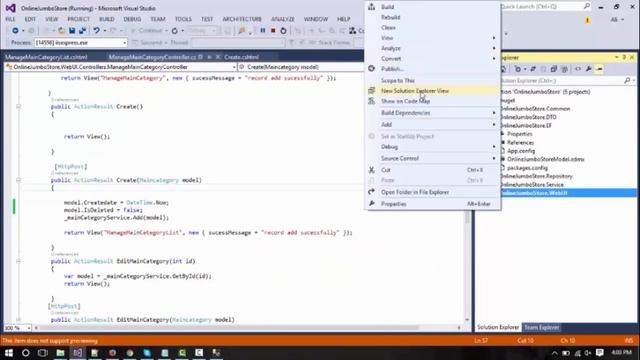Click Collapse All icon in Solution Explorer

pyautogui.click(x=553, y=69)
